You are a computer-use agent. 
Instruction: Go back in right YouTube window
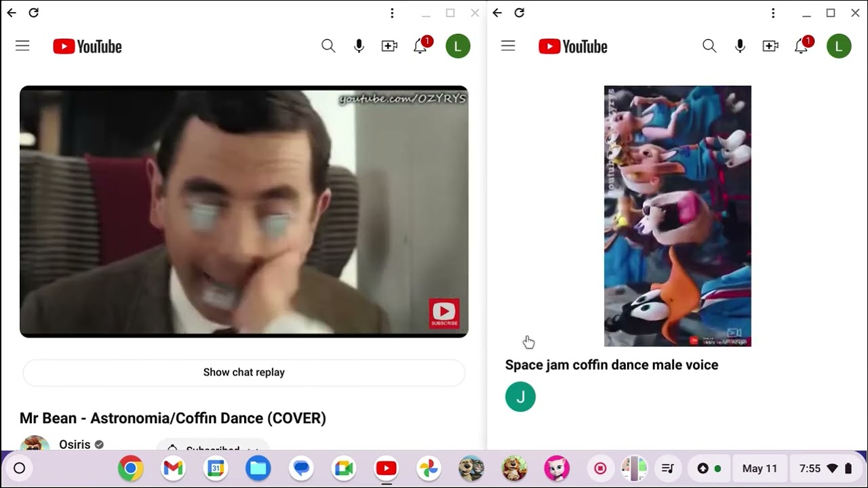pos(497,13)
